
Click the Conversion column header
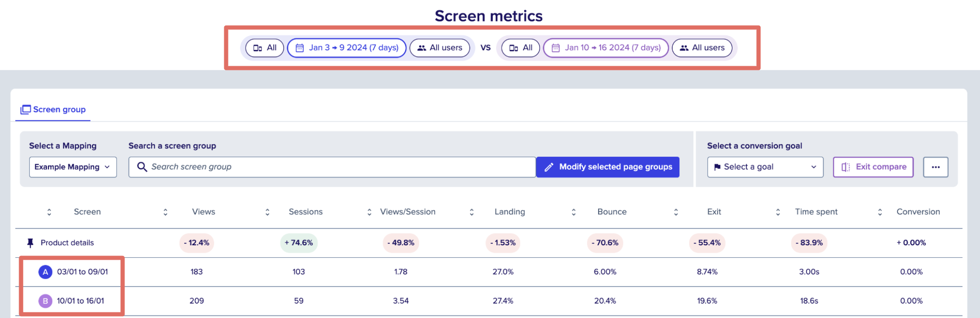[x=918, y=212]
